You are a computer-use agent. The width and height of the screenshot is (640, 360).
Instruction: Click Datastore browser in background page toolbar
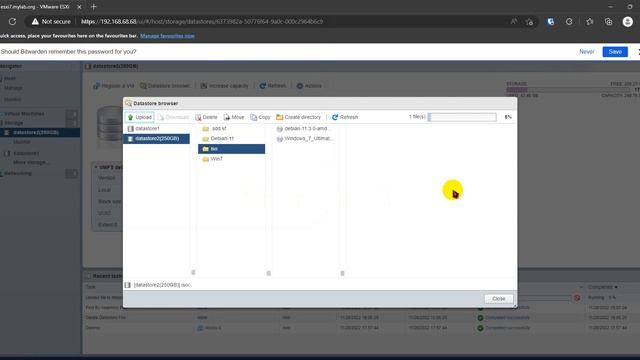coord(165,86)
